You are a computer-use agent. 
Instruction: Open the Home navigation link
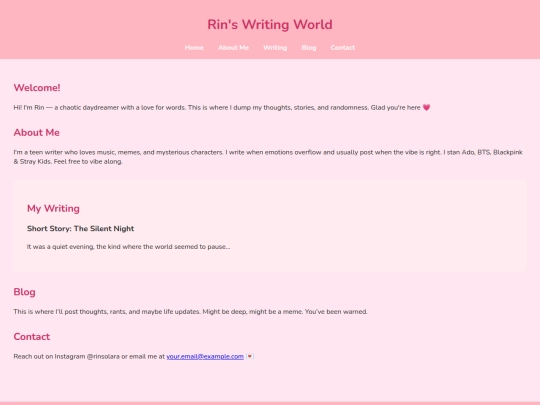click(194, 48)
